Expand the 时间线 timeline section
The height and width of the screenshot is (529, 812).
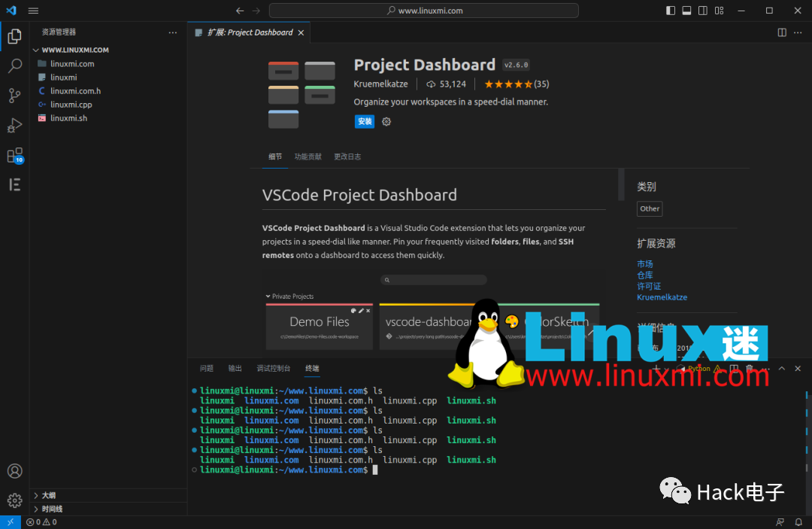coord(109,509)
